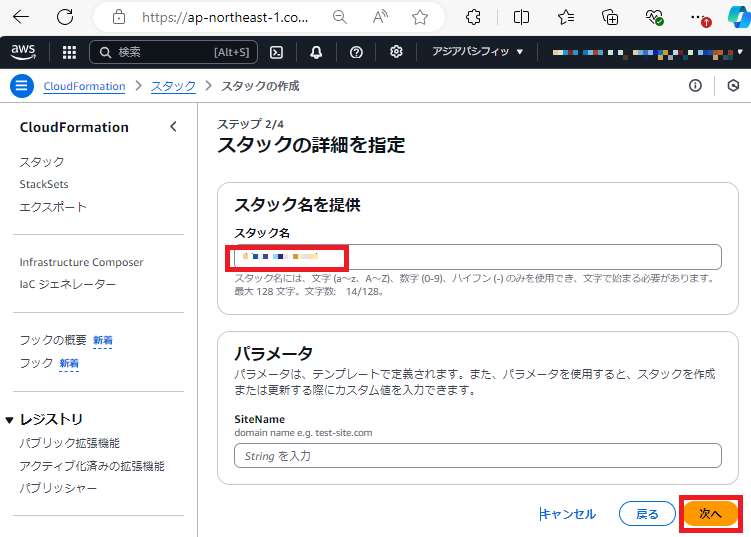Click the AWS logo home icon
Viewport: 751px width, 537px height.
[x=23, y=52]
